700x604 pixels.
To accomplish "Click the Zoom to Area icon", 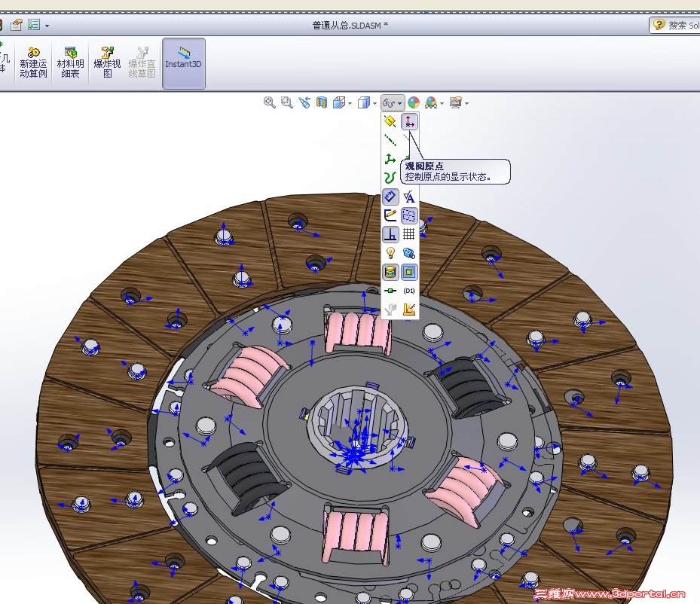I will 286,102.
